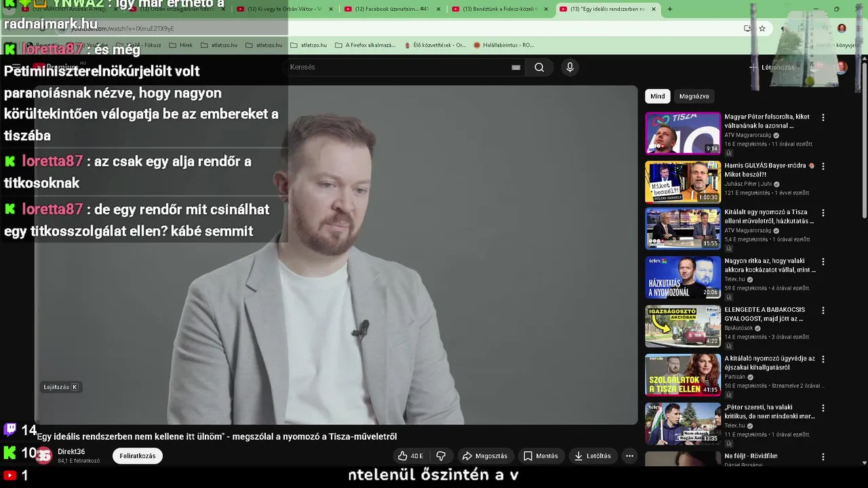Open Halállabirintus bookmark
The height and width of the screenshot is (488, 868).
pos(504,45)
